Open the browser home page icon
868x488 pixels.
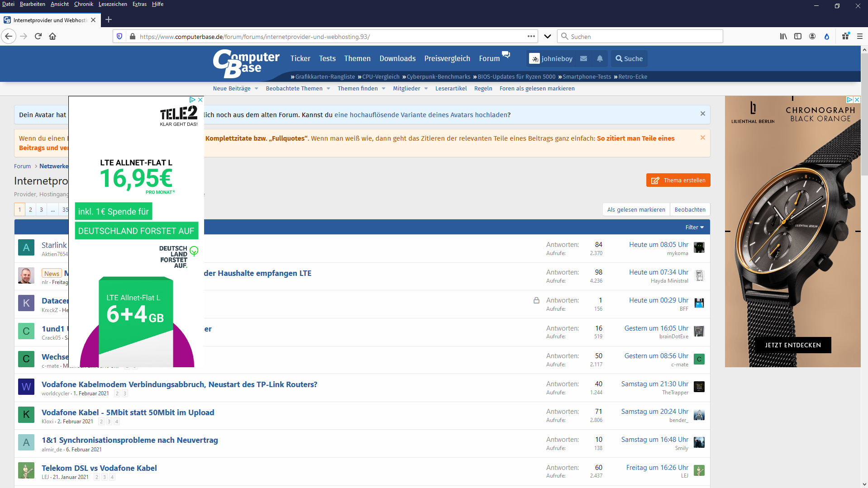52,36
